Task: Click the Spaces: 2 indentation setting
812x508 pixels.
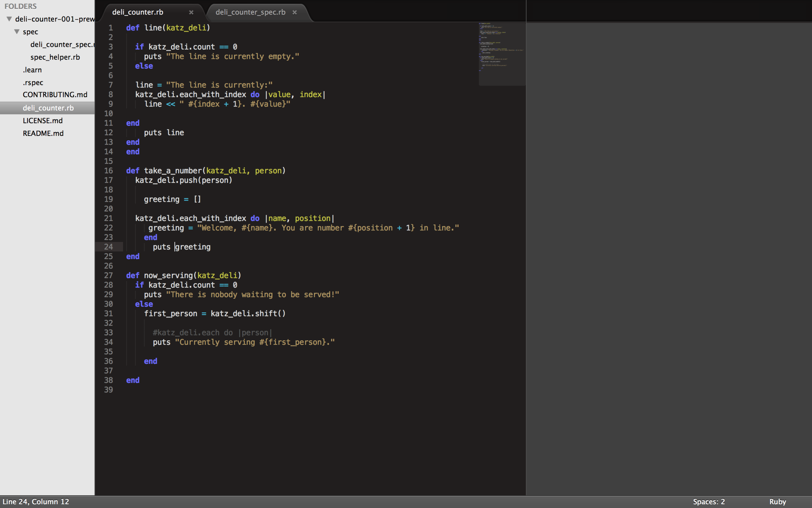Action: point(709,501)
